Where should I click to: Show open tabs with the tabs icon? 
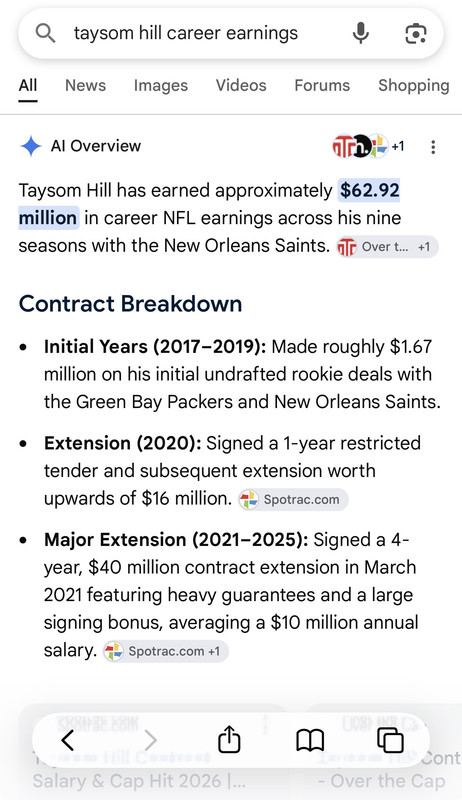click(x=390, y=740)
